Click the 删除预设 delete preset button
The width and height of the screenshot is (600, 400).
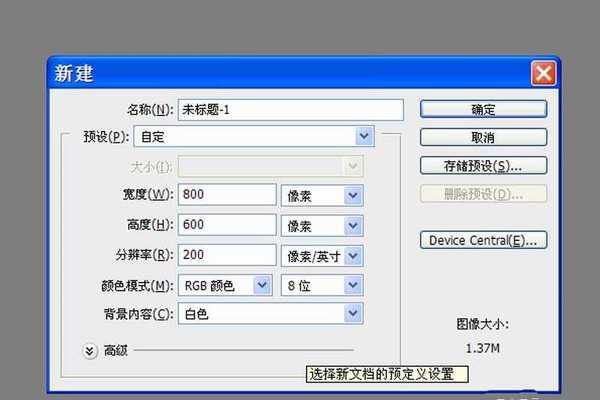(x=483, y=193)
